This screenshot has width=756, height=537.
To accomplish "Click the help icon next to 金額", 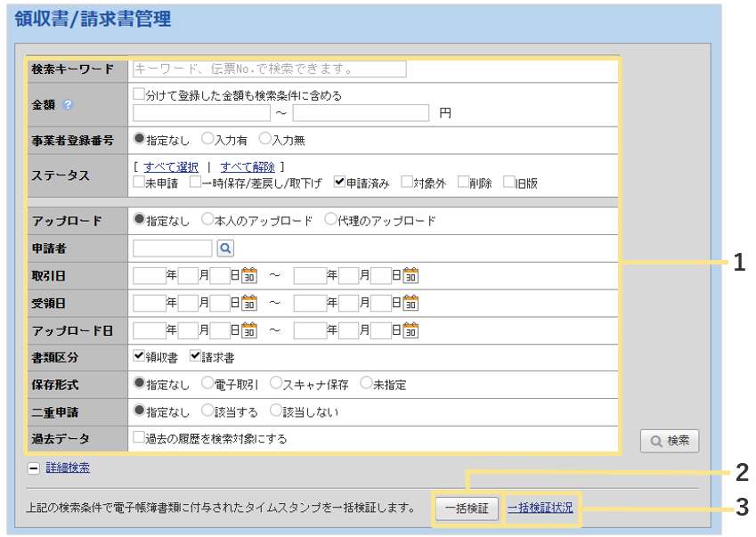I will (68, 105).
